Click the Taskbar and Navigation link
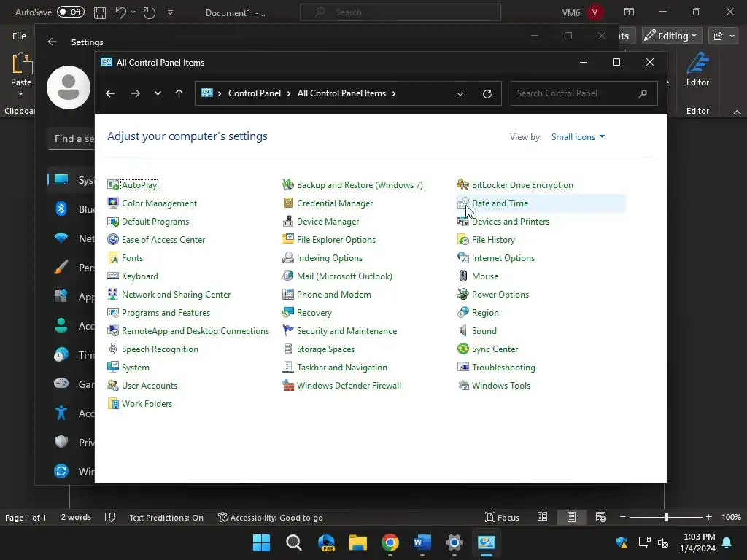Screen dimensions: 747x560 [341, 367]
